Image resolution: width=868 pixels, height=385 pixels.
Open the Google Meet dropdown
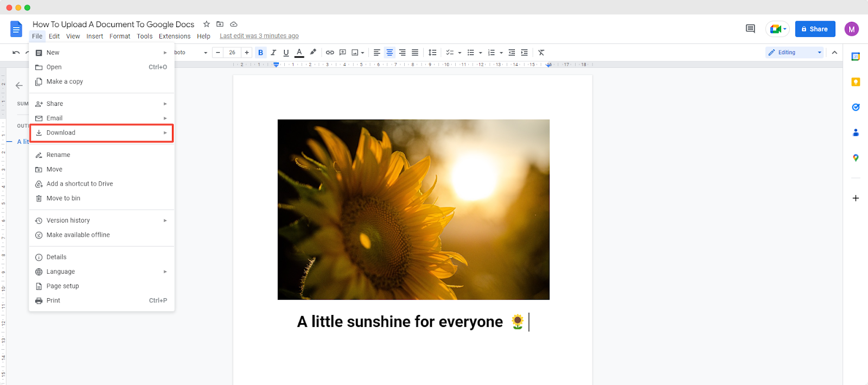coord(777,29)
